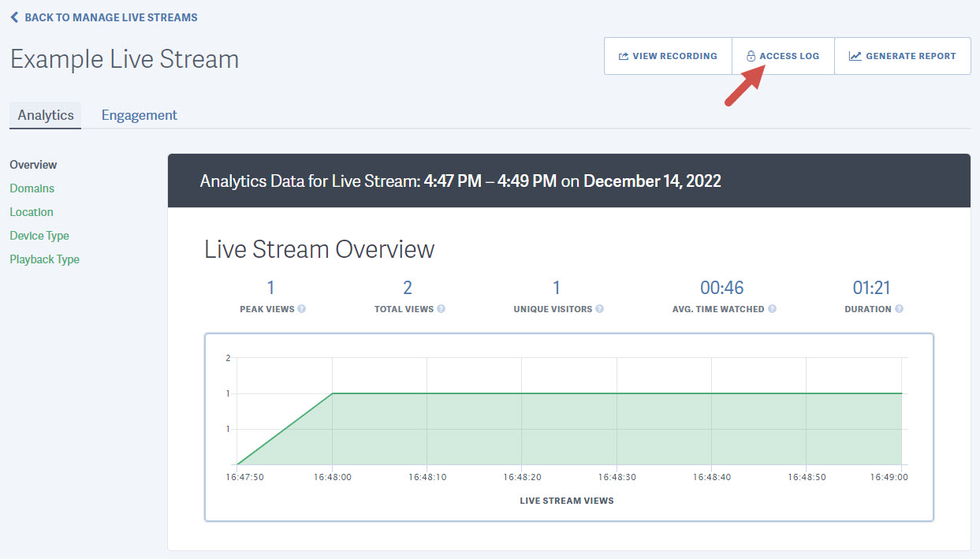Open the Total Views info tooltip icon
Screen dimensions: 980x559
coord(442,309)
